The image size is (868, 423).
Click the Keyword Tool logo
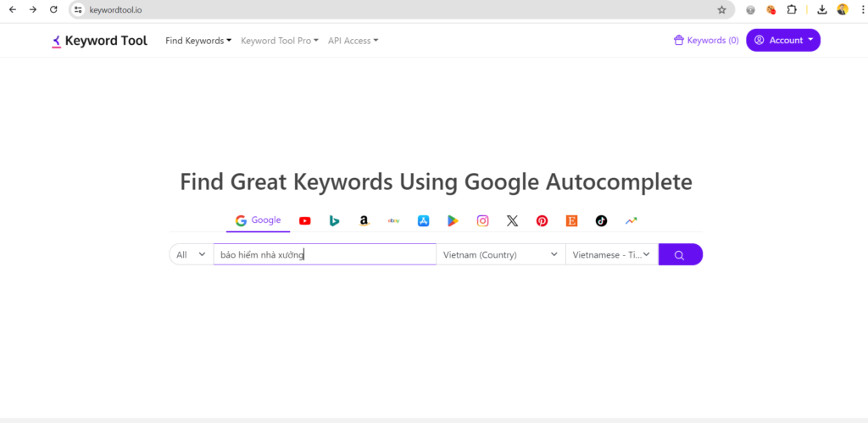[100, 41]
